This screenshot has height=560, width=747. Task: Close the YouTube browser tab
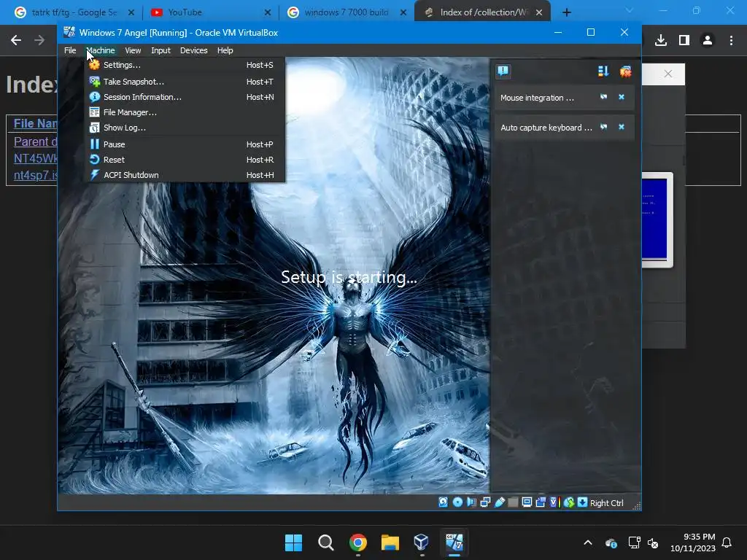pyautogui.click(x=268, y=12)
